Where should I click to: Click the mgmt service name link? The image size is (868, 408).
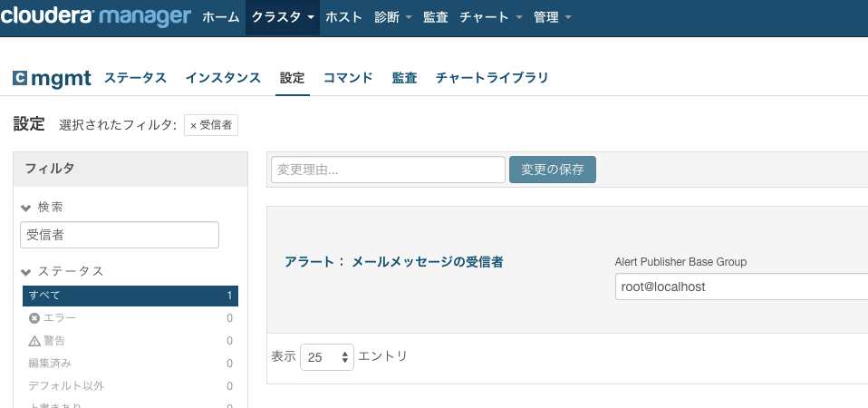[61, 79]
